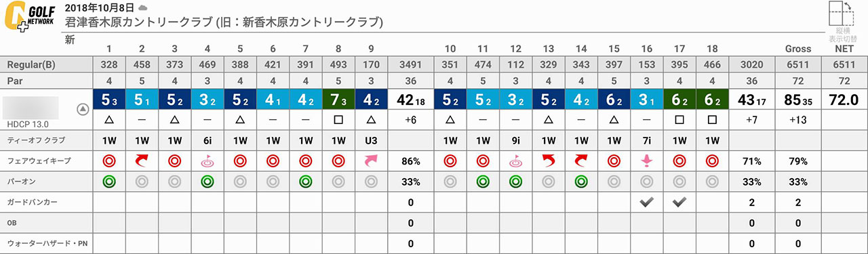
Task: Toggle hole 17 guard bunker checkmark
Action: point(678,202)
